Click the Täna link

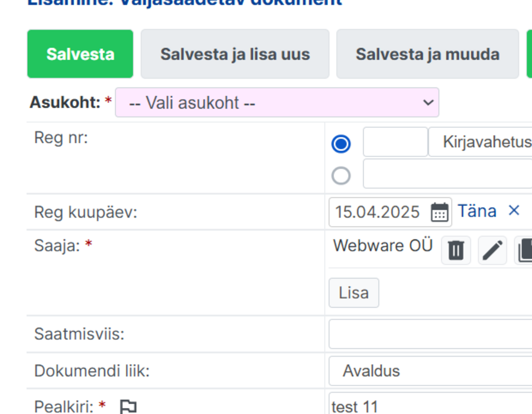tap(476, 211)
